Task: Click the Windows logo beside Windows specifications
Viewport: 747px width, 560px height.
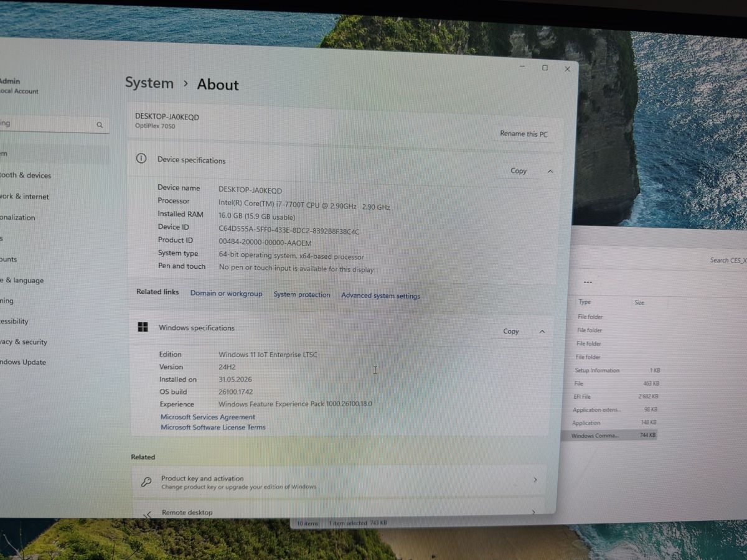Action: pyautogui.click(x=143, y=327)
